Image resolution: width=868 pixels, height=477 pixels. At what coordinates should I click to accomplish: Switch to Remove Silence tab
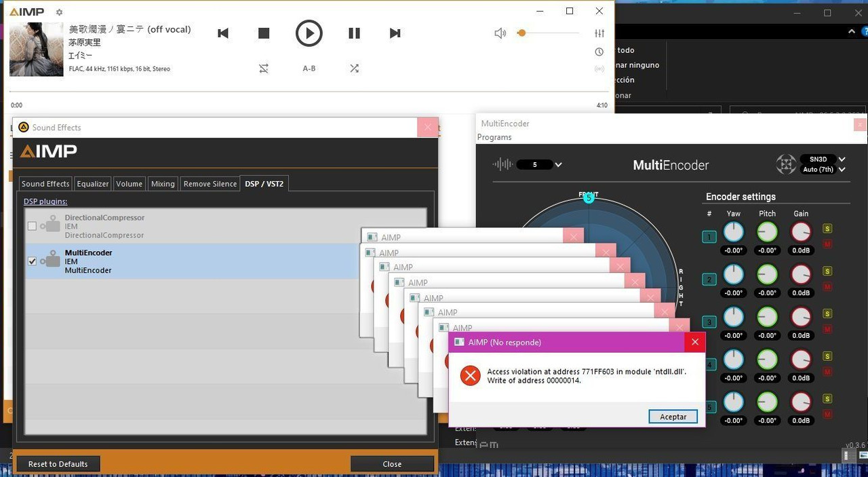210,184
